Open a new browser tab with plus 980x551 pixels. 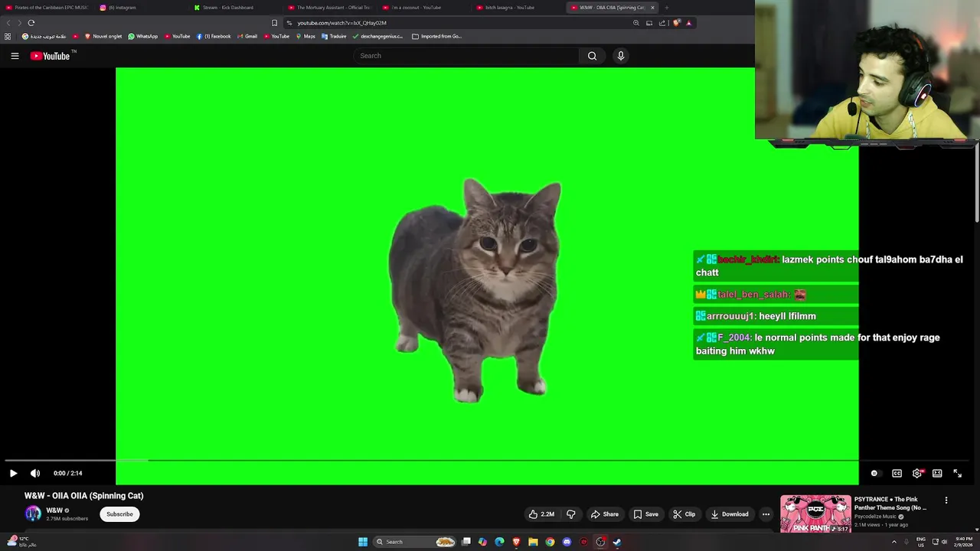tap(667, 8)
